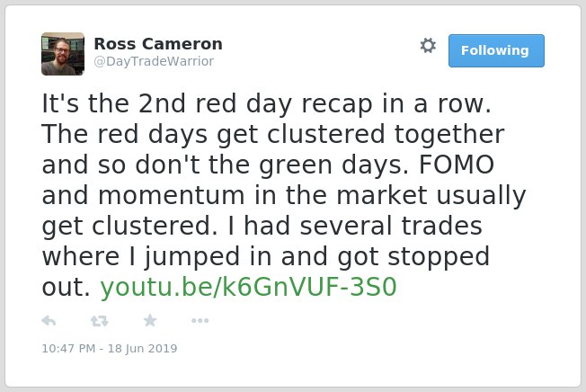The width and height of the screenshot is (586, 392).
Task: Open the @DayTradeWarrior handle link
Action: (x=154, y=61)
